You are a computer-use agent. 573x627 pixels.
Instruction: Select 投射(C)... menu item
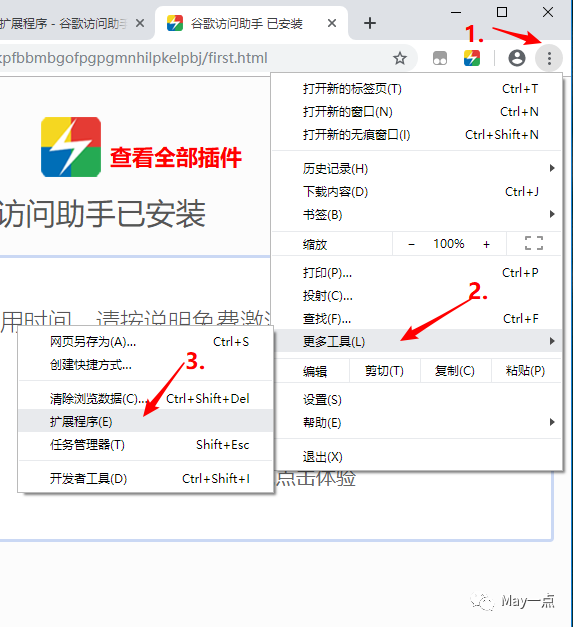[x=417, y=296]
